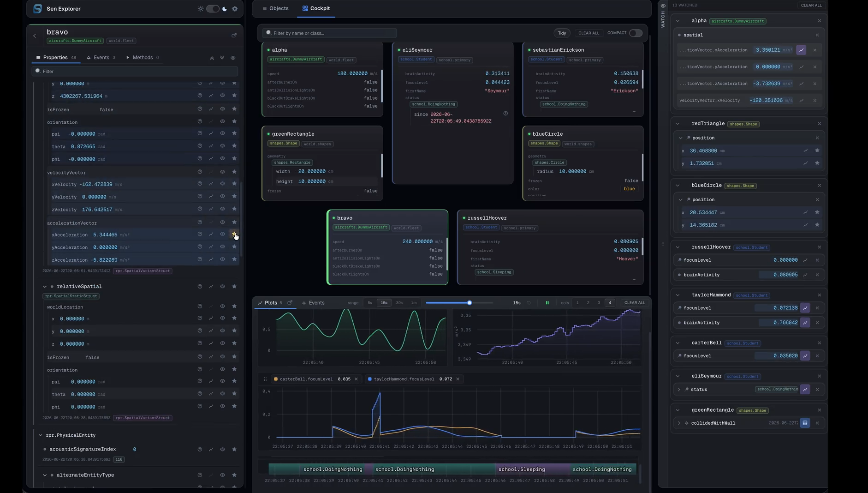This screenshot has width=868, height=493.
Task: Collapse all properties with the double-up chevron
Action: click(x=212, y=58)
